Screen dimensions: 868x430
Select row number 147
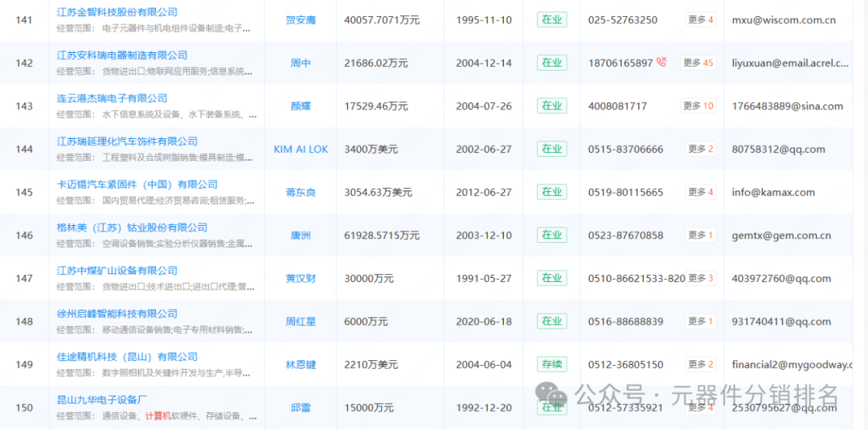point(24,279)
